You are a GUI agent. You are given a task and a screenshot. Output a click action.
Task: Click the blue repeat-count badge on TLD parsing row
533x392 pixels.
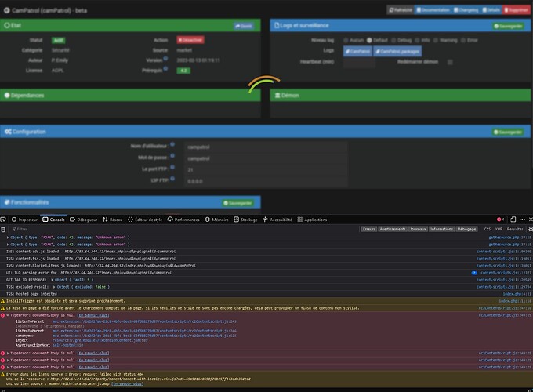tap(474, 273)
